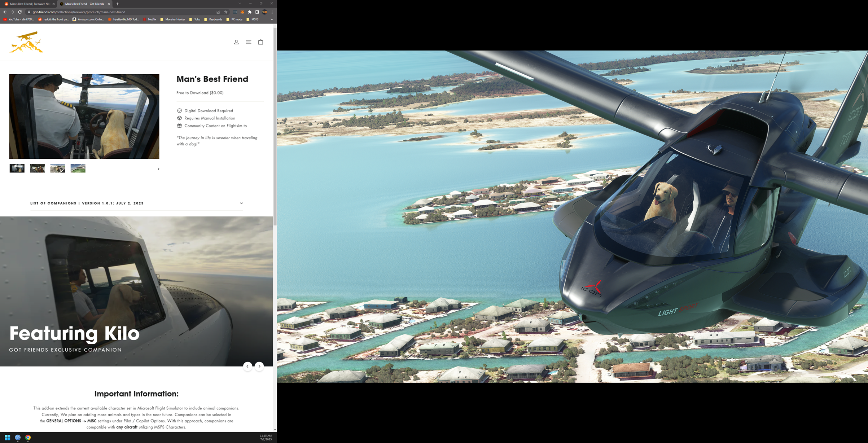Viewport: 868px width, 443px height.
Task: Open MSFS bookmark folder
Action: tap(253, 19)
